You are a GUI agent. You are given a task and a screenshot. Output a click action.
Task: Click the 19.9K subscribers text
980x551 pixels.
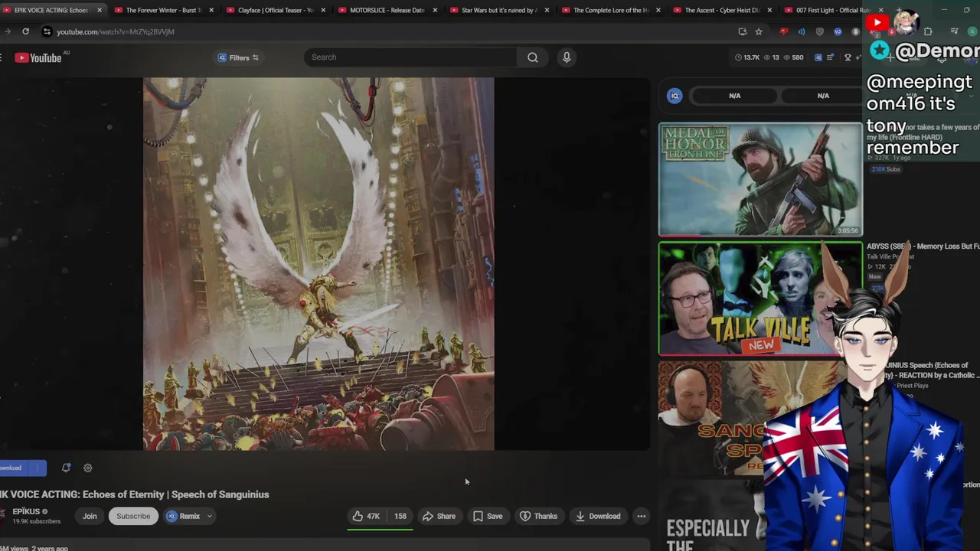(36, 521)
